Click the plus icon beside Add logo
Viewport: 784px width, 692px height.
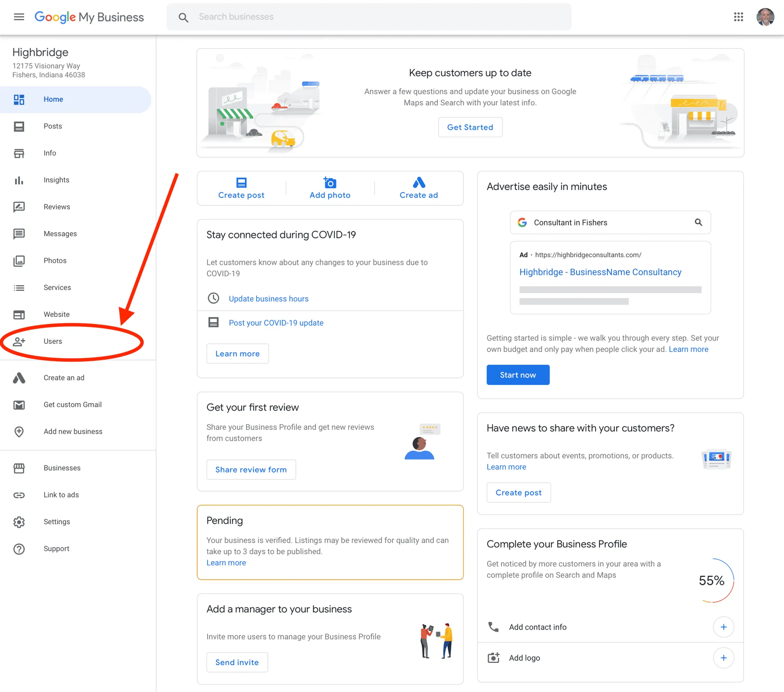click(x=723, y=658)
